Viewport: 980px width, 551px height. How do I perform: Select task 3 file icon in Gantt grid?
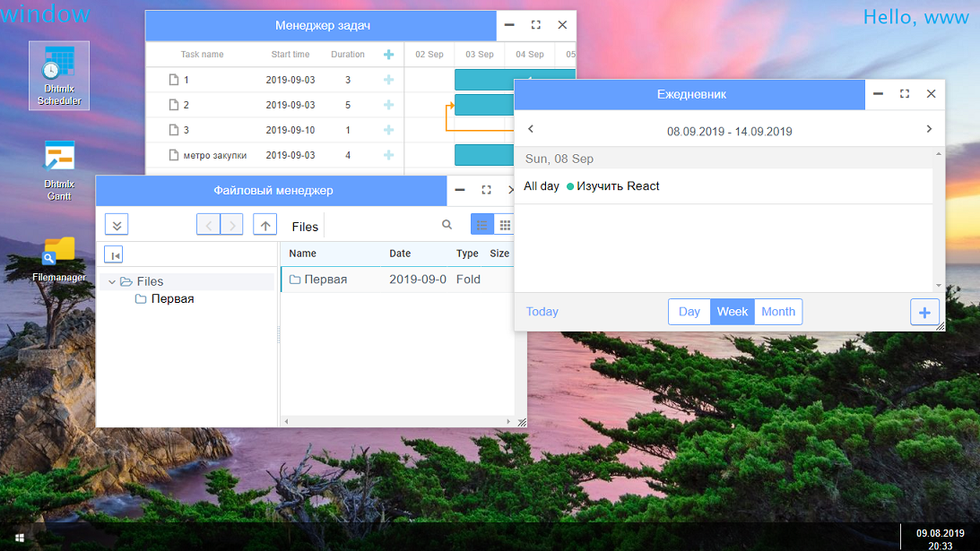pos(174,129)
